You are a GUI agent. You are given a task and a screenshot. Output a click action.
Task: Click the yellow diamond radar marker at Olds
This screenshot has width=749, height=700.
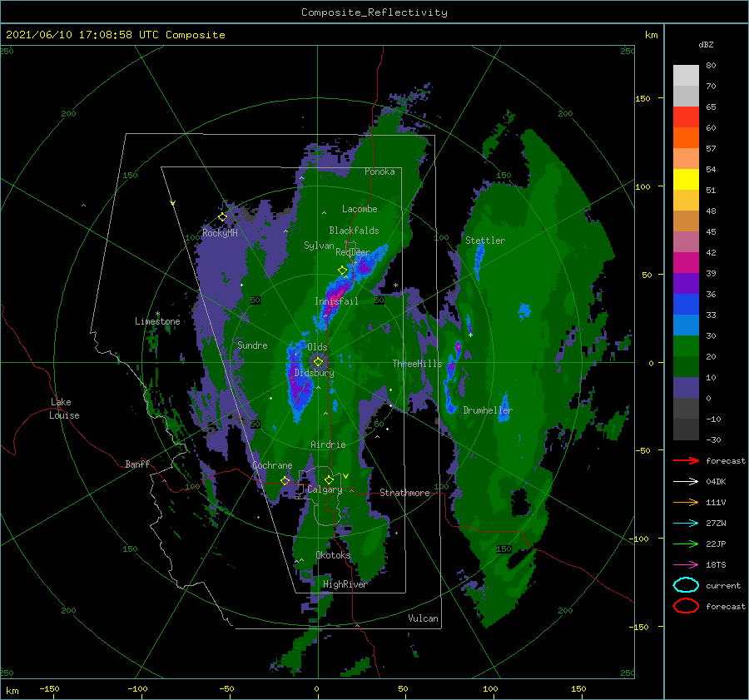(318, 362)
